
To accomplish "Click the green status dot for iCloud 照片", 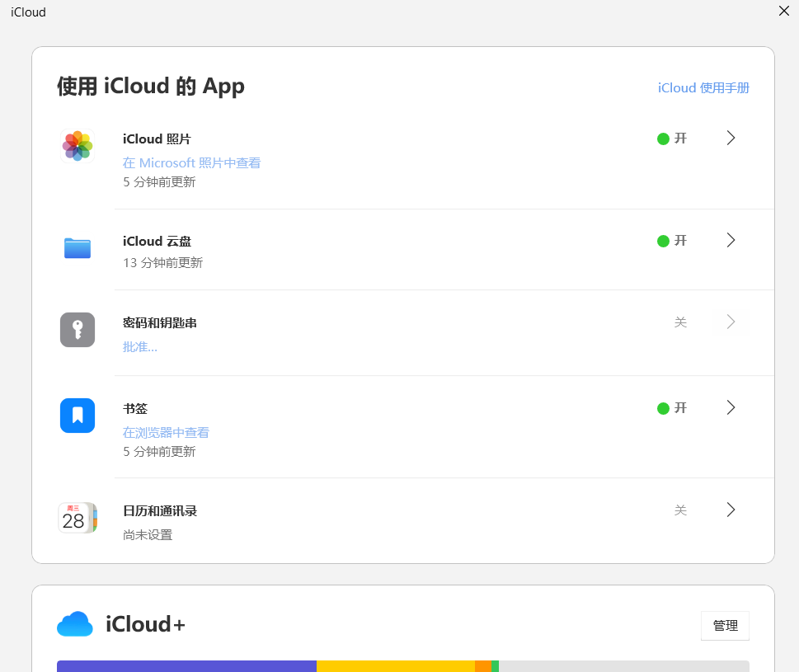I will point(663,139).
